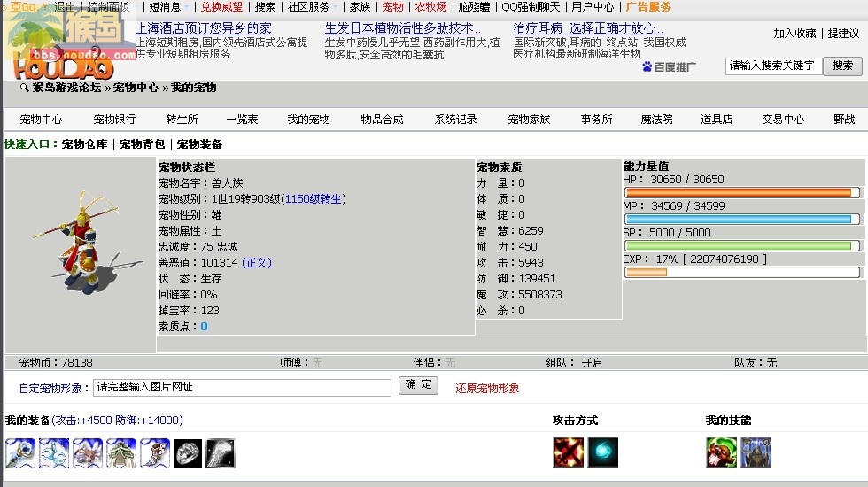
Task: Open 农牧场 top menu item
Action: [x=430, y=7]
